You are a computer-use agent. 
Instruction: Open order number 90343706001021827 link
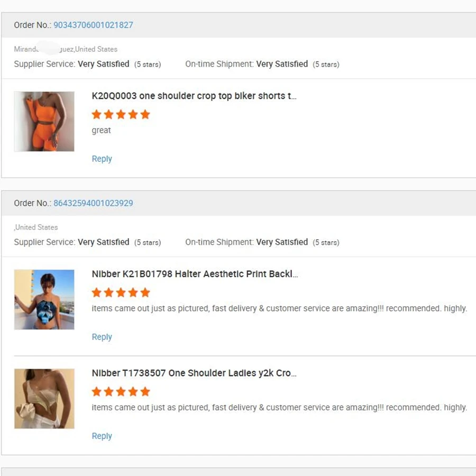pos(93,25)
